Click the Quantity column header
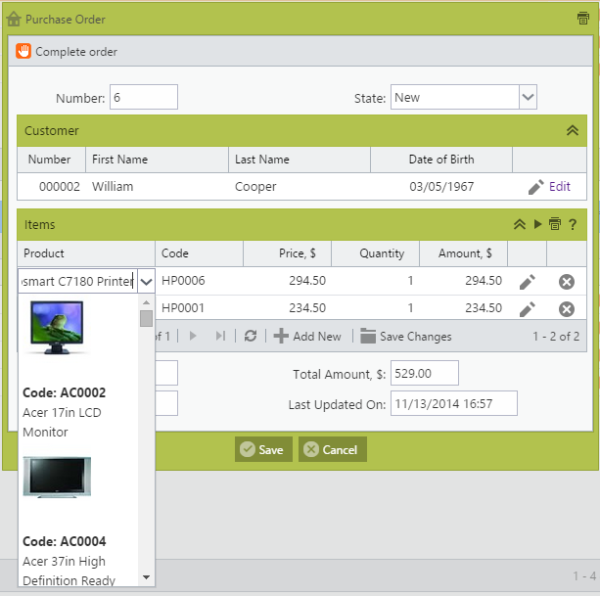The height and width of the screenshot is (596, 600). pos(375,253)
